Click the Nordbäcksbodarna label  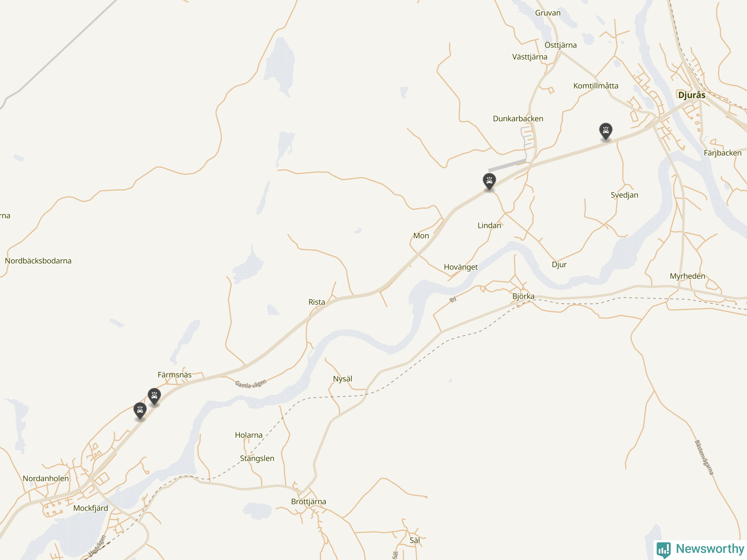[x=38, y=261]
